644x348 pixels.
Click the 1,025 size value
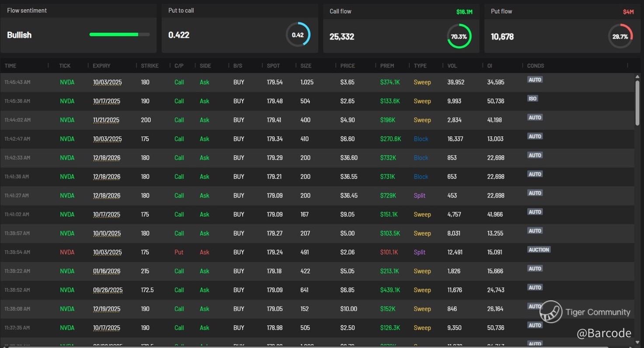coord(307,82)
